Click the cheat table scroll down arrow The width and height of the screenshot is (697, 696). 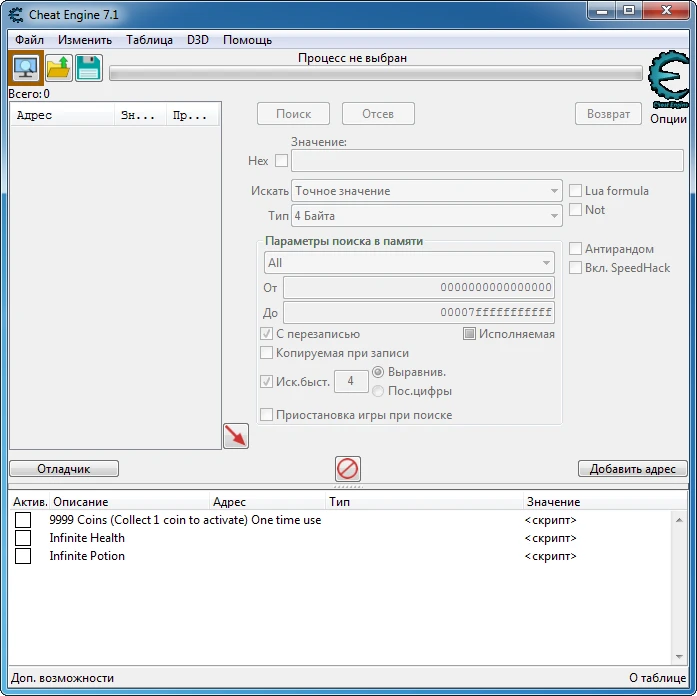(x=679, y=656)
